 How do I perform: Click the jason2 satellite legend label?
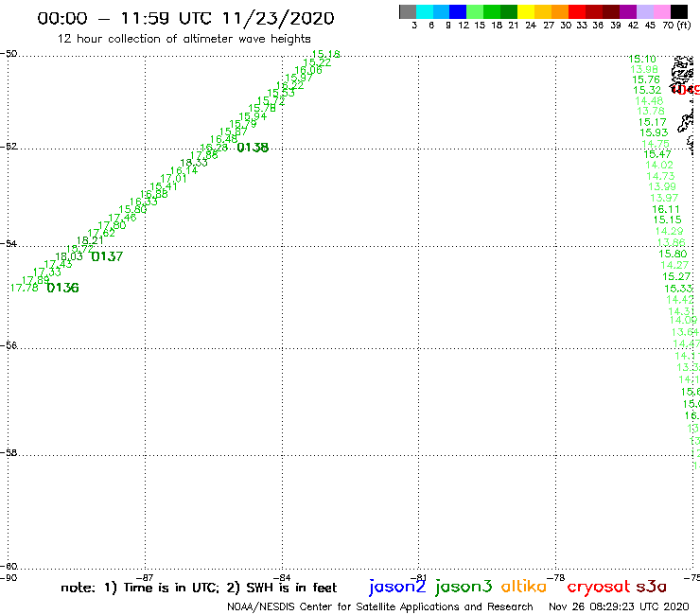[397, 587]
